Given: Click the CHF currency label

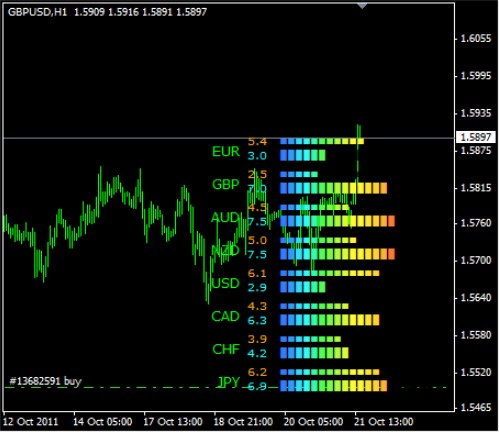Looking at the screenshot, I should 226,349.
